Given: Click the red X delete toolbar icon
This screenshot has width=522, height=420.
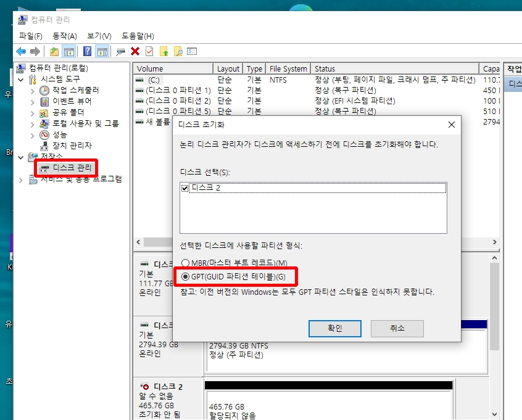Looking at the screenshot, I should [135, 51].
